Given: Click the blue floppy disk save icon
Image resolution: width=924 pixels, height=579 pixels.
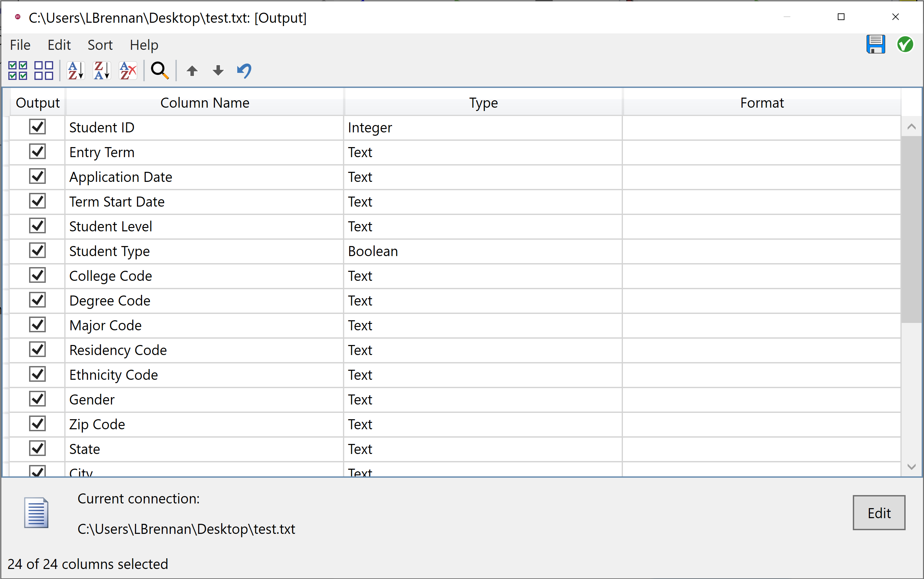Looking at the screenshot, I should pyautogui.click(x=876, y=44).
